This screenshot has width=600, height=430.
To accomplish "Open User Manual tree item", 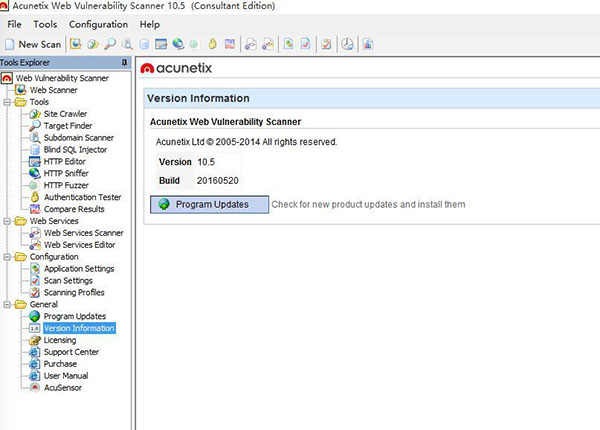I will click(x=66, y=376).
